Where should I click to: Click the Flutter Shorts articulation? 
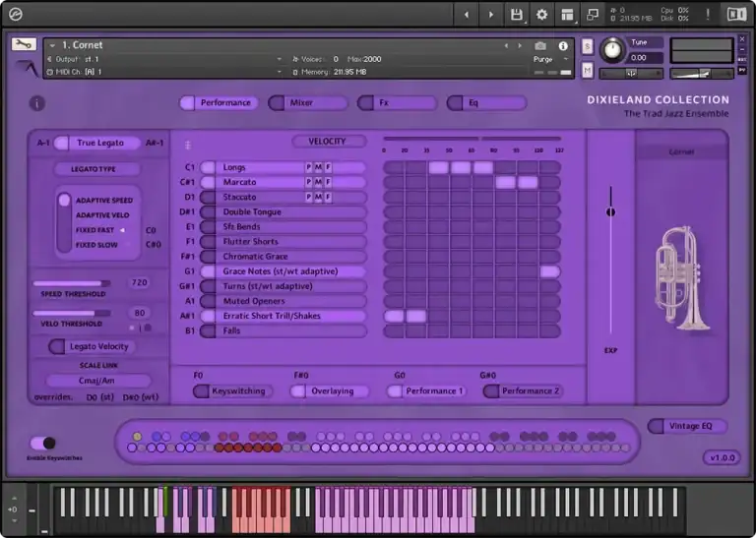click(x=283, y=242)
